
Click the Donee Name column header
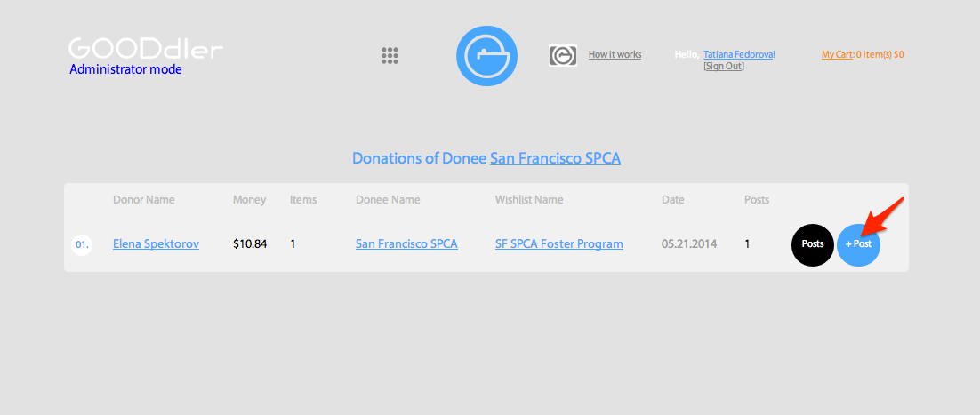coord(388,200)
